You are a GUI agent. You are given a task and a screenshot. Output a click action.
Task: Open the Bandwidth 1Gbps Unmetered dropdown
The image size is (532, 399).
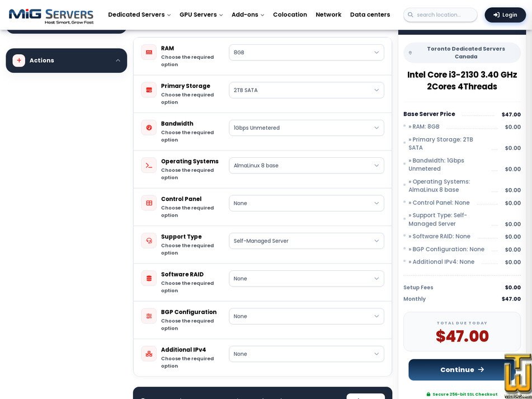pos(307,128)
